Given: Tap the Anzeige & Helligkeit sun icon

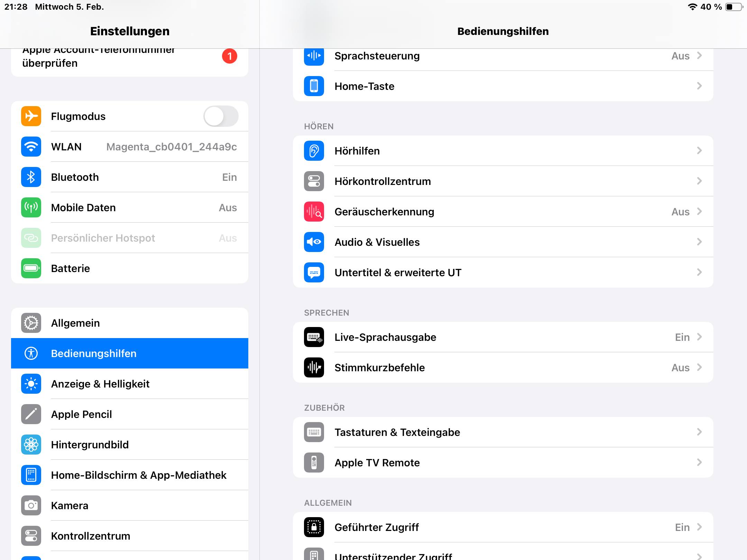Looking at the screenshot, I should pyautogui.click(x=31, y=384).
